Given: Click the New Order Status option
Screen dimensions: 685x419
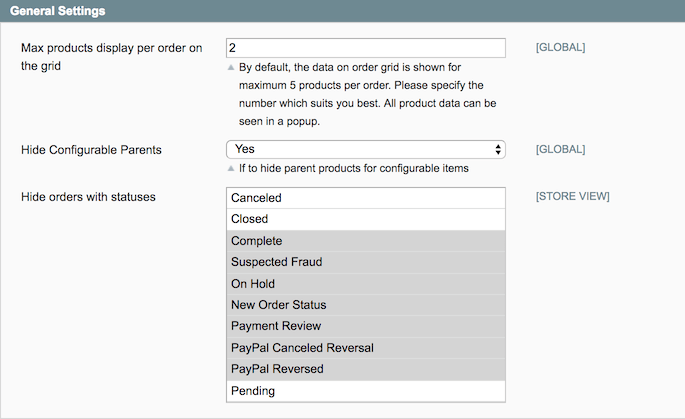Looking at the screenshot, I should (366, 305).
